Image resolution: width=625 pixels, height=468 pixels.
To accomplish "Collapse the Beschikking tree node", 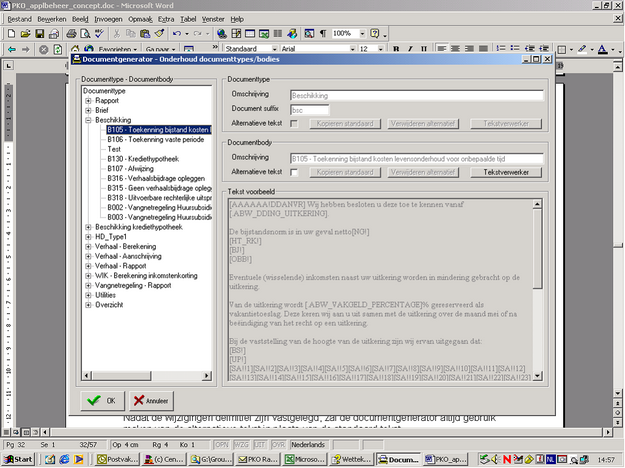I will click(88, 119).
